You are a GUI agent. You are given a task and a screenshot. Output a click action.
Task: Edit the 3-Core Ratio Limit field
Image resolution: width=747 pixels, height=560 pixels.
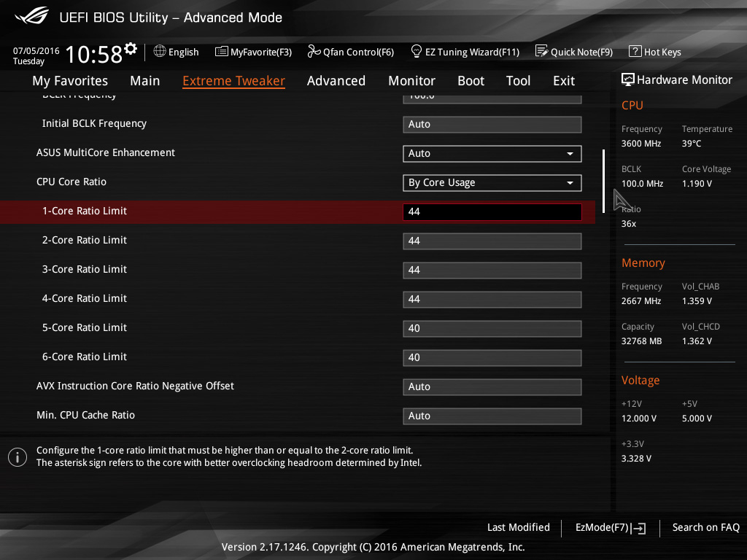492,270
